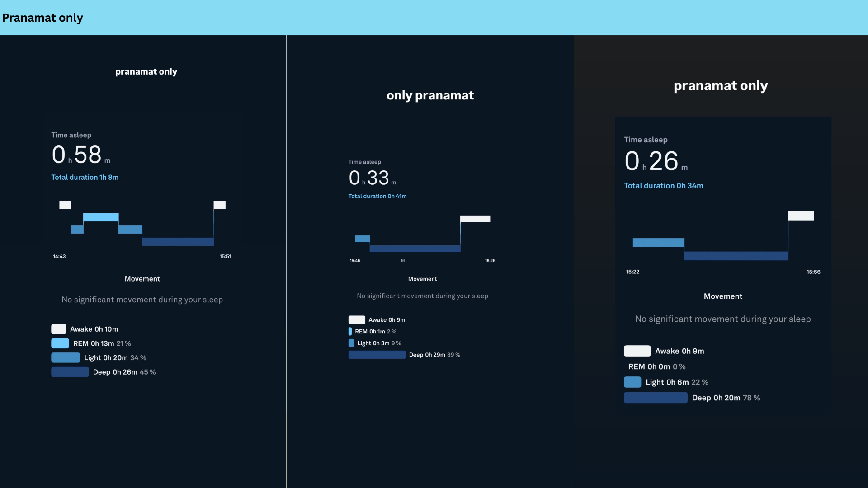The image size is (868, 488).
Task: Click the 0h 58m time asleep value
Action: [x=81, y=155]
